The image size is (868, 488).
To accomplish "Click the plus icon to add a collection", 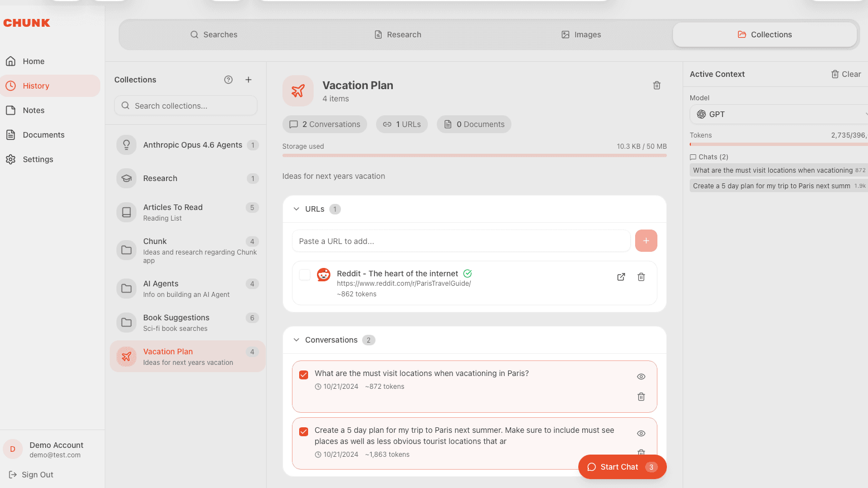I will 248,80.
